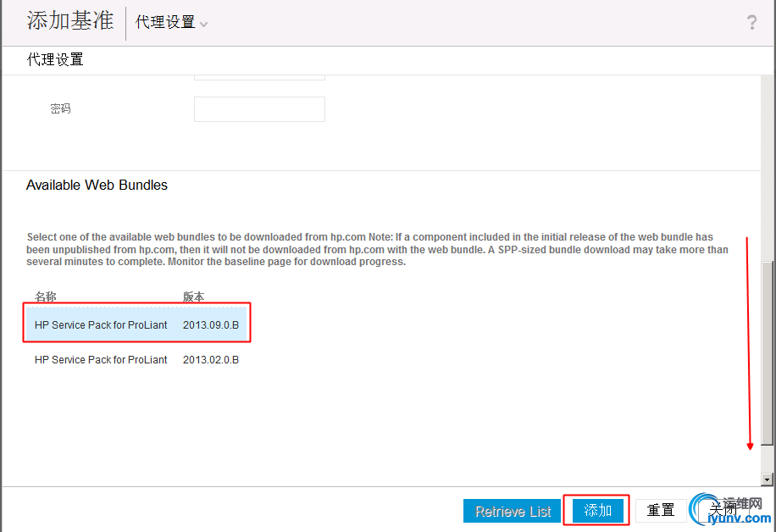
Task: Click into the 密码 password field
Action: tap(259, 109)
